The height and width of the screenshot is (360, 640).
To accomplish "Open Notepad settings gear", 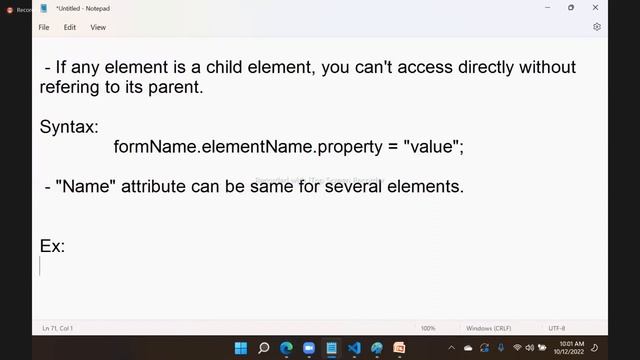I will [x=597, y=27].
